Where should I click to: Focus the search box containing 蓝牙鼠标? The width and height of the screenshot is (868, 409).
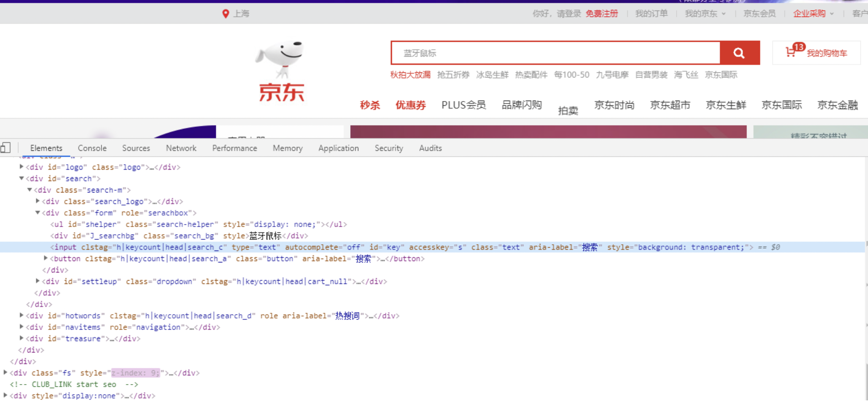pos(556,53)
